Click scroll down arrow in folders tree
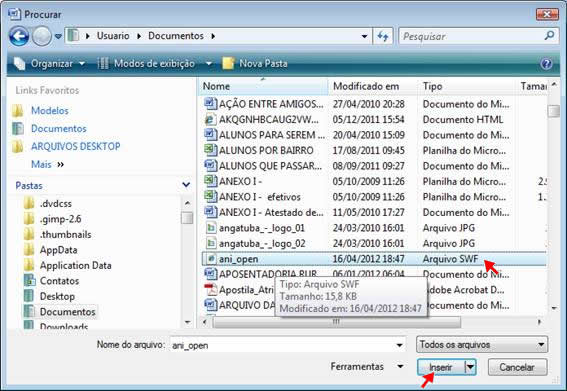 pyautogui.click(x=187, y=322)
